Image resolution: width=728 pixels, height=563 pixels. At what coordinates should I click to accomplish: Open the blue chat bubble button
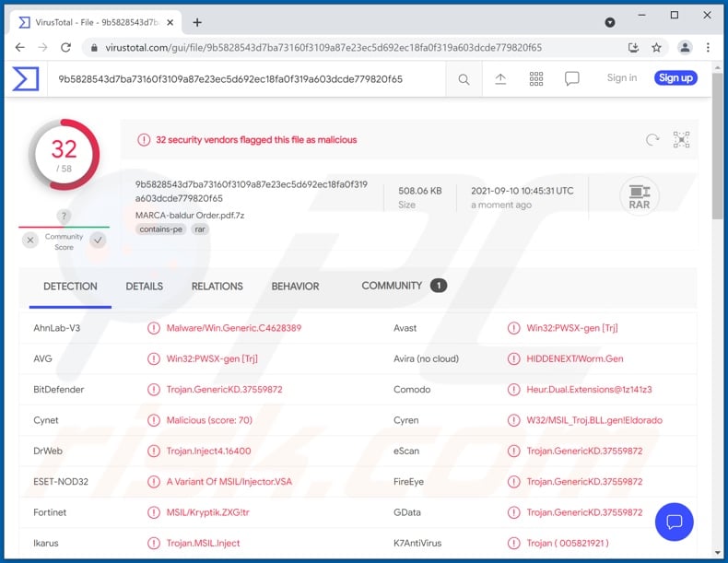(x=675, y=522)
